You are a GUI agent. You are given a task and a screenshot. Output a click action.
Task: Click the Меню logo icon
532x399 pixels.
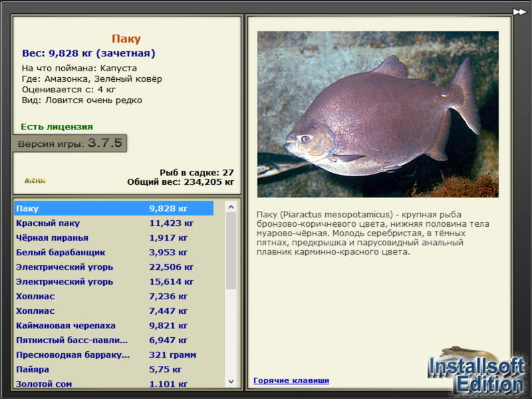coord(35,180)
